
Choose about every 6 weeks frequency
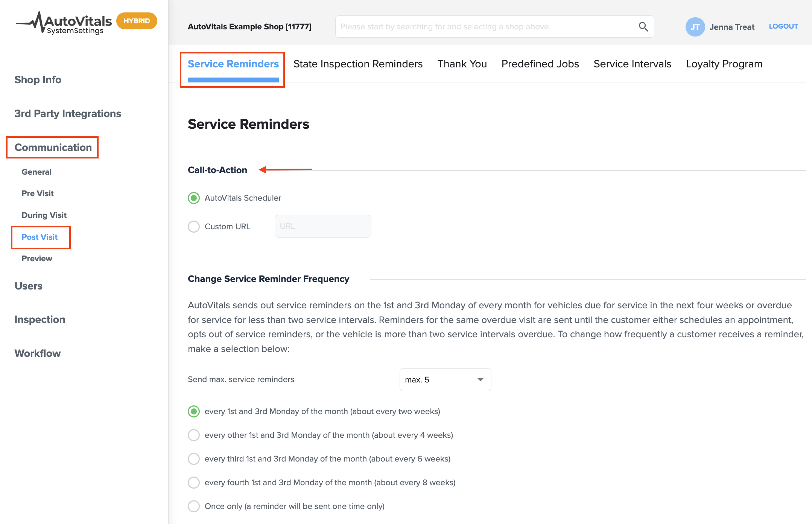coord(194,459)
